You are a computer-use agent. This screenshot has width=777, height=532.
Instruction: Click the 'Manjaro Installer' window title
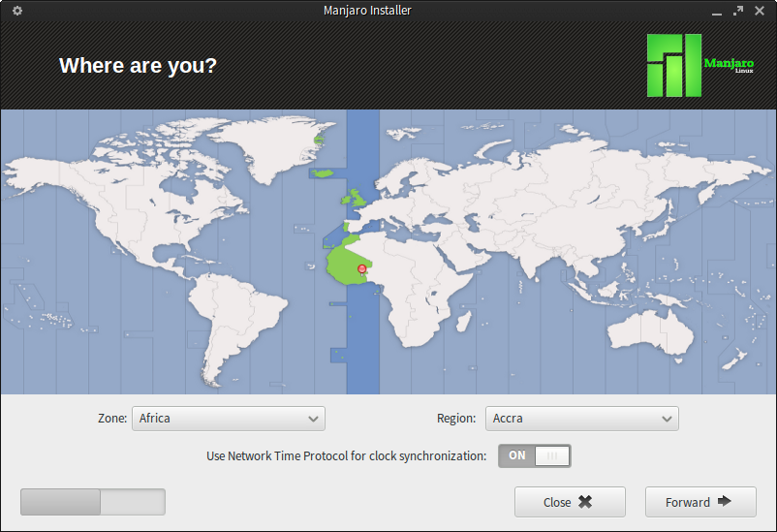tap(367, 11)
